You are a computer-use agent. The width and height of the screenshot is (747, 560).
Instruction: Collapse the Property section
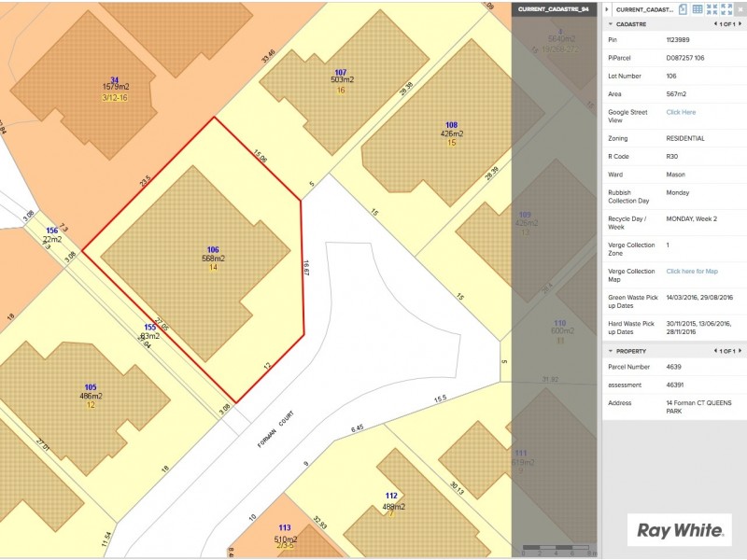pos(611,351)
